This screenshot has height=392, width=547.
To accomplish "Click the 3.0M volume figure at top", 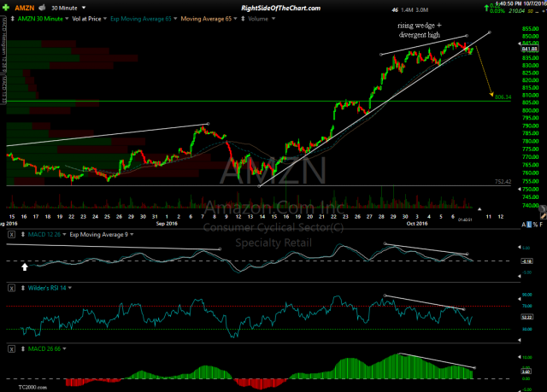I will [421, 10].
